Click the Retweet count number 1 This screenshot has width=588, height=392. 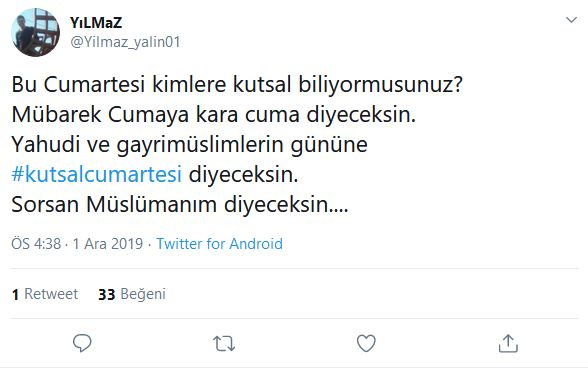point(15,294)
